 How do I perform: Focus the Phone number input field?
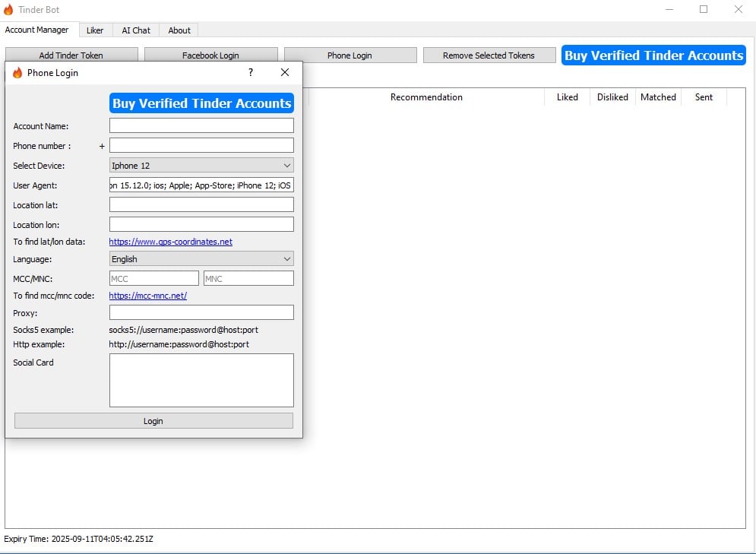(x=201, y=146)
